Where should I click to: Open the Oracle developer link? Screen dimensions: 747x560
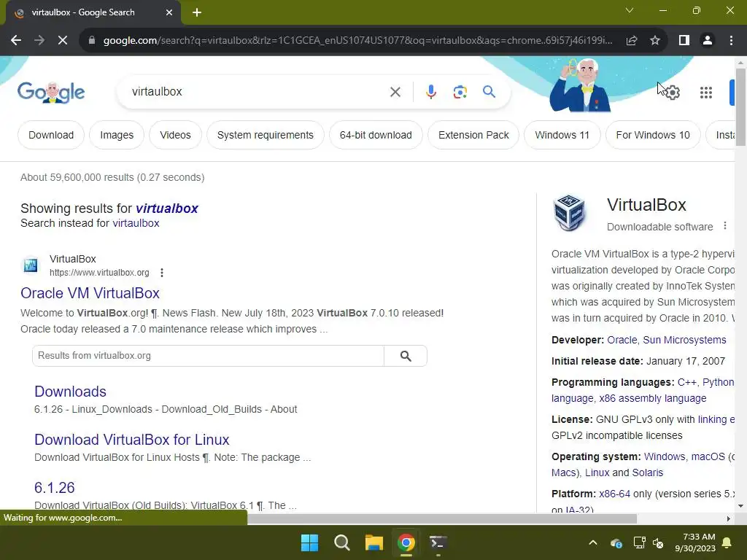(622, 340)
